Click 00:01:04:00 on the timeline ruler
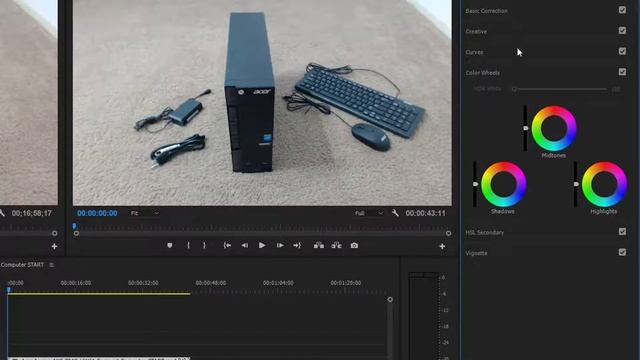 click(278, 283)
